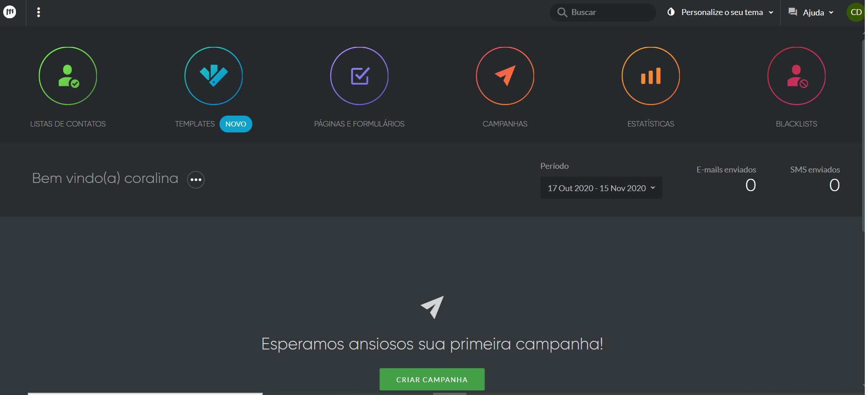Open the Listas de Contatos circle icon
Screen dimensions: 868x395
(x=68, y=76)
